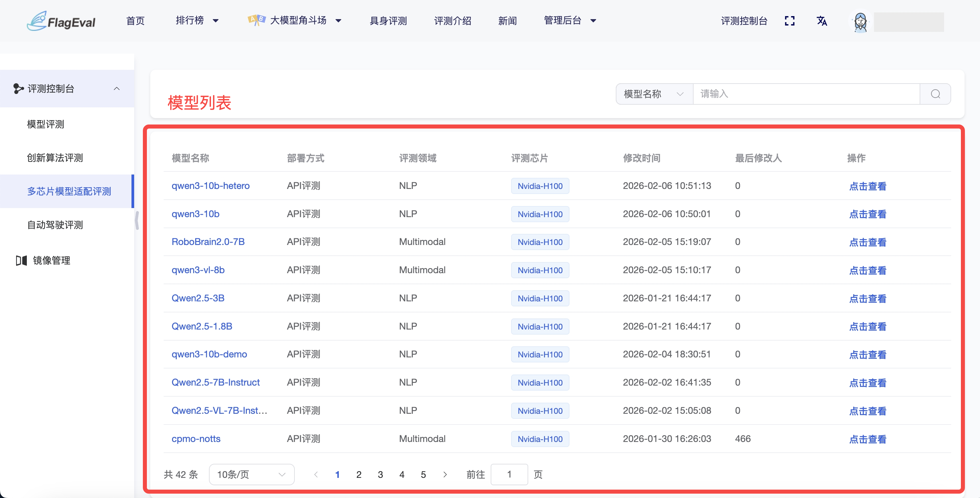Open the qwen3-10b-hetero model link
The height and width of the screenshot is (498, 980).
210,186
